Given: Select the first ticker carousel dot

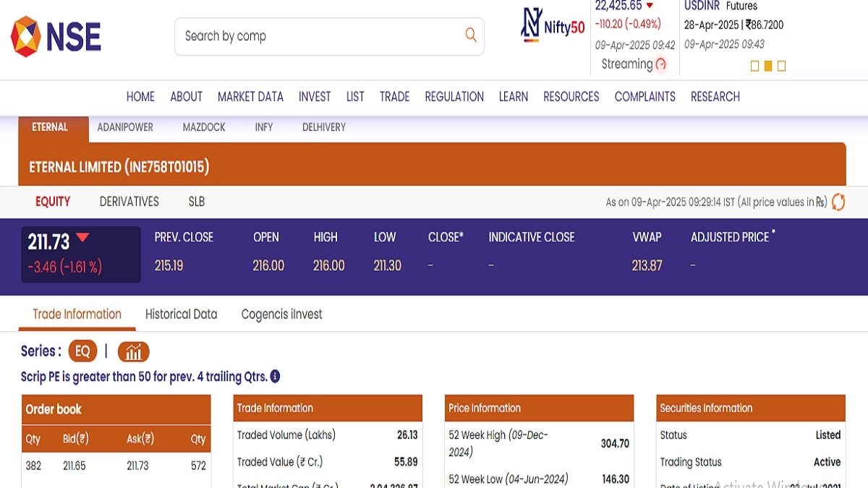Looking at the screenshot, I should pyautogui.click(x=754, y=67).
